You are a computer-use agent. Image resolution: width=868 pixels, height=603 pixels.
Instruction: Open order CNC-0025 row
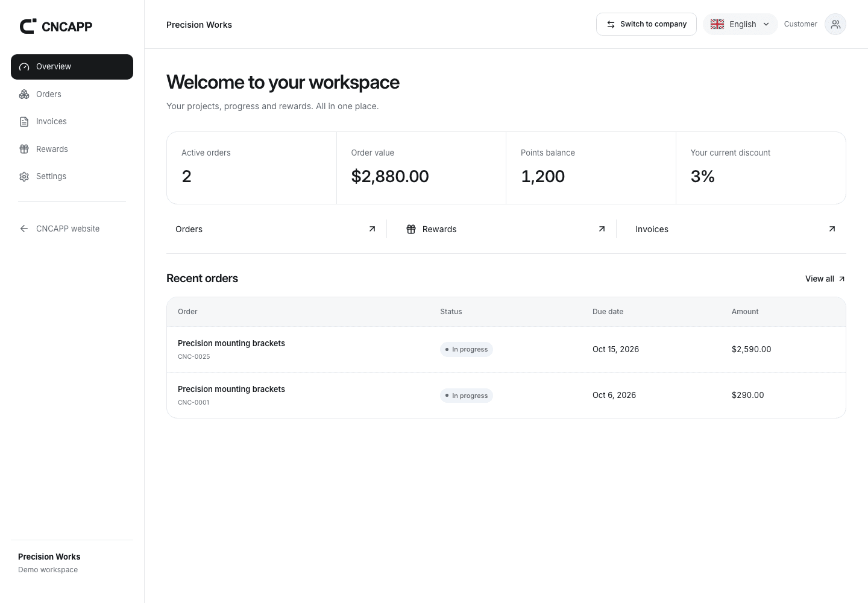tap(506, 350)
